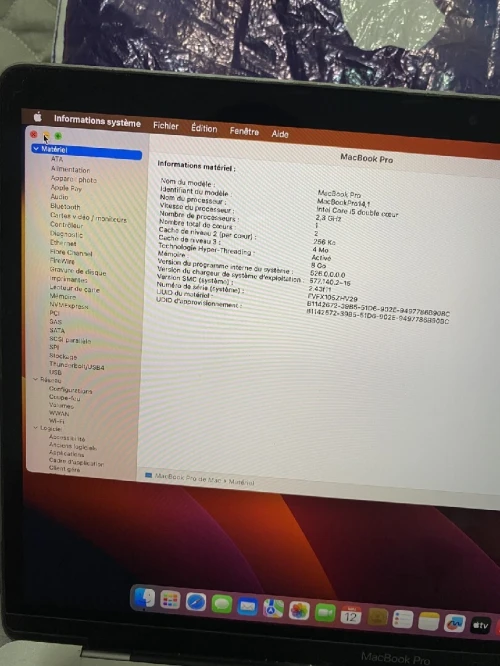Open Reminders from the Dock
Screen dimensions: 500x666
pos(403,619)
